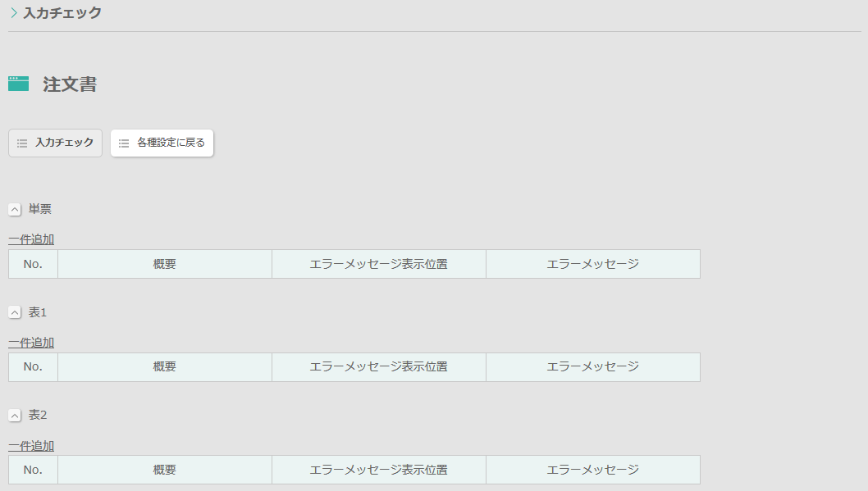The image size is (868, 491).
Task: Collapse the 表1 section
Action: [x=15, y=312]
